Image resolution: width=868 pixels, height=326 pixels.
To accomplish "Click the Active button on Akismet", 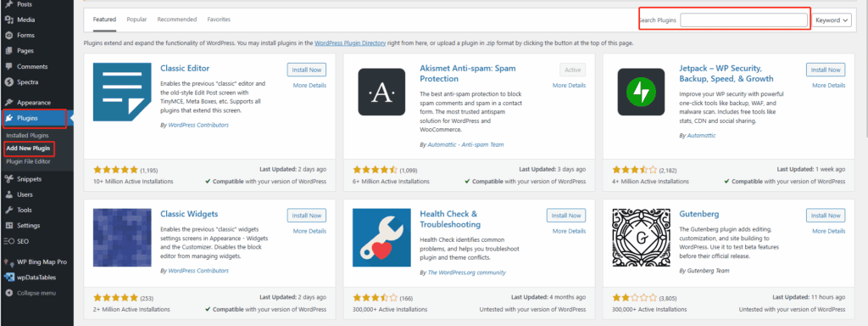I will [x=573, y=70].
